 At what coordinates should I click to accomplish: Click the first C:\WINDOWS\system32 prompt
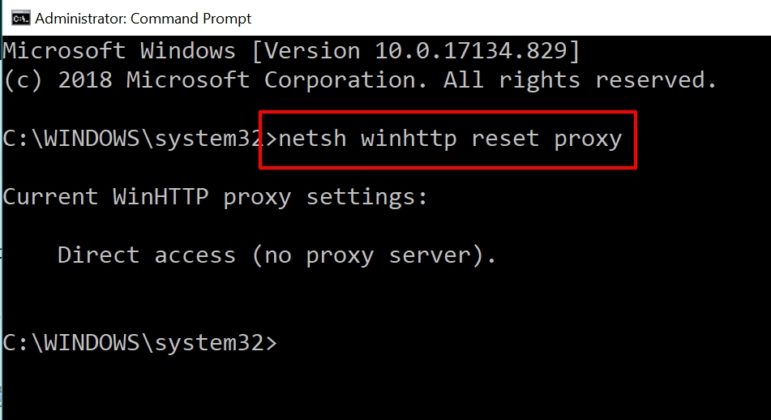(133, 139)
